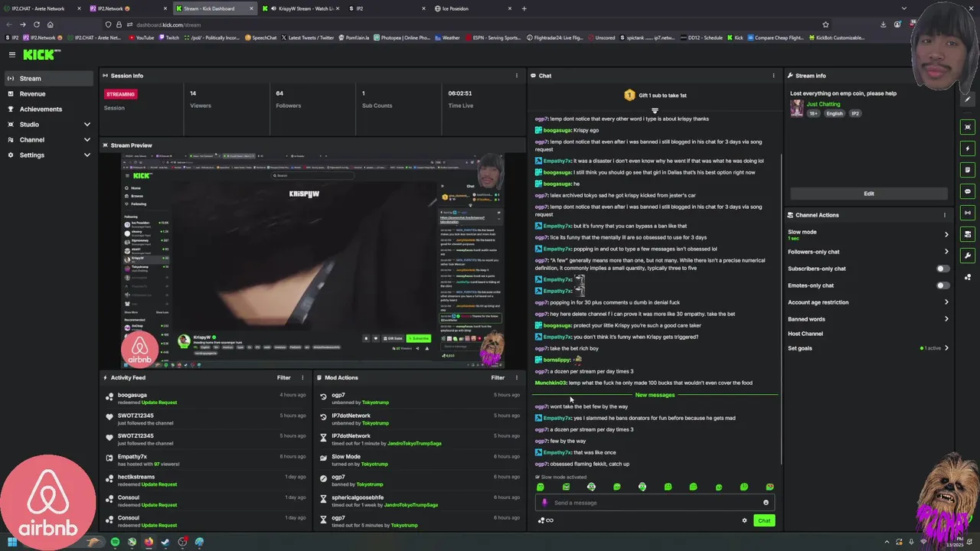Click the pencil edit icon in right sidebar

tap(968, 99)
